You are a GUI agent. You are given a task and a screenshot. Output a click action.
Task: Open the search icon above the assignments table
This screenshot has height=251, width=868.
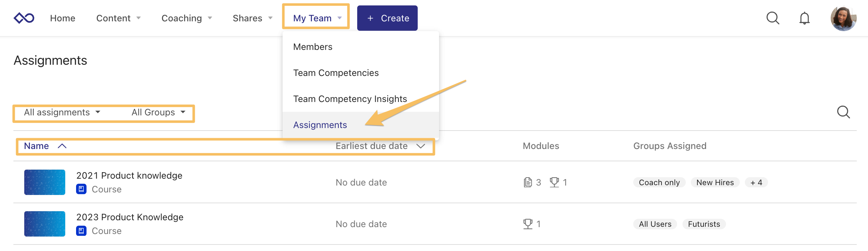(x=844, y=112)
